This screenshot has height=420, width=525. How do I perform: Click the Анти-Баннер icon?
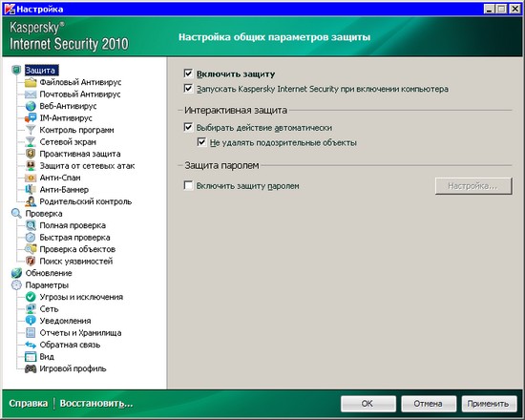click(x=31, y=190)
